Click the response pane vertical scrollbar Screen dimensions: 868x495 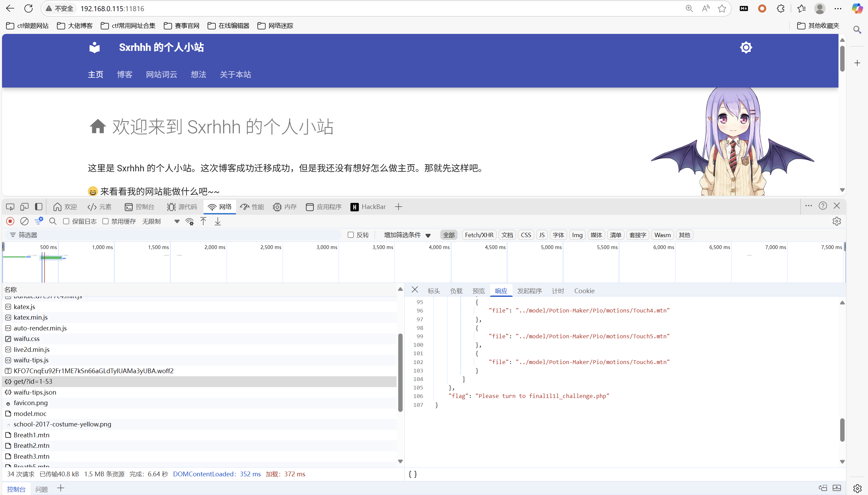click(842, 430)
